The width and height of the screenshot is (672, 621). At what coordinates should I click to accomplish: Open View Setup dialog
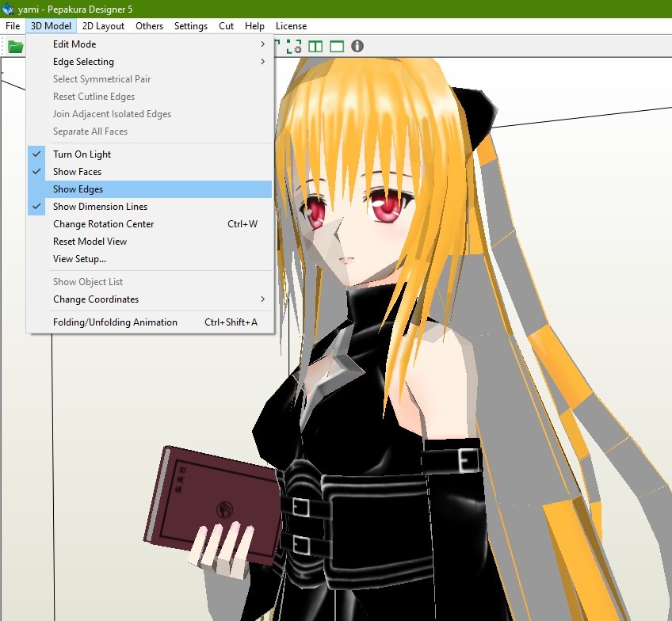150,259
